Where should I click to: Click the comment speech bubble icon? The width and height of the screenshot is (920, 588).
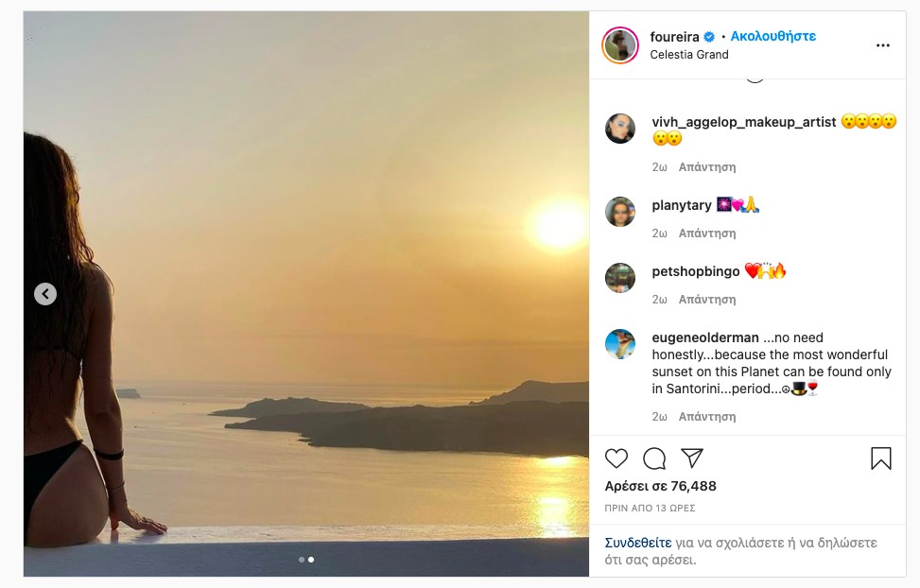[x=654, y=458]
